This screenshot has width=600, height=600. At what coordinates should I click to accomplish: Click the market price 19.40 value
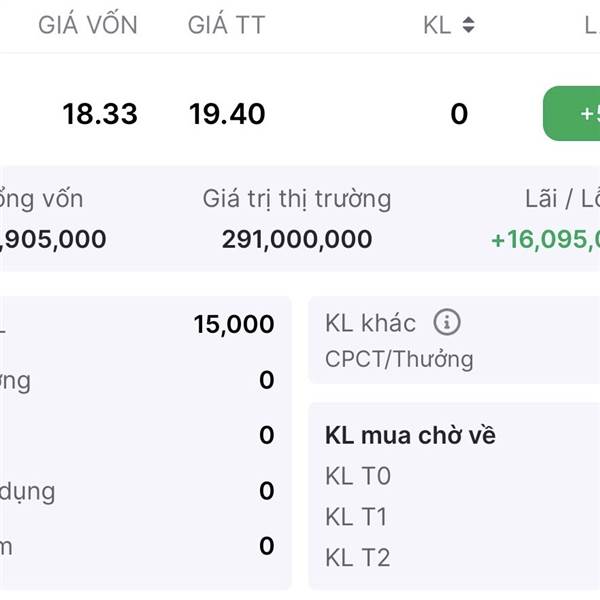[x=227, y=114]
